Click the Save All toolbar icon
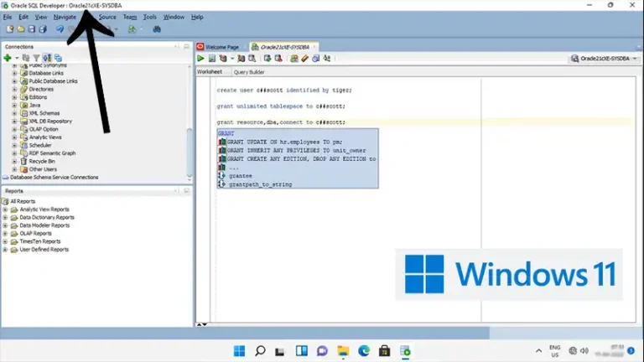 pyautogui.click(x=43, y=29)
